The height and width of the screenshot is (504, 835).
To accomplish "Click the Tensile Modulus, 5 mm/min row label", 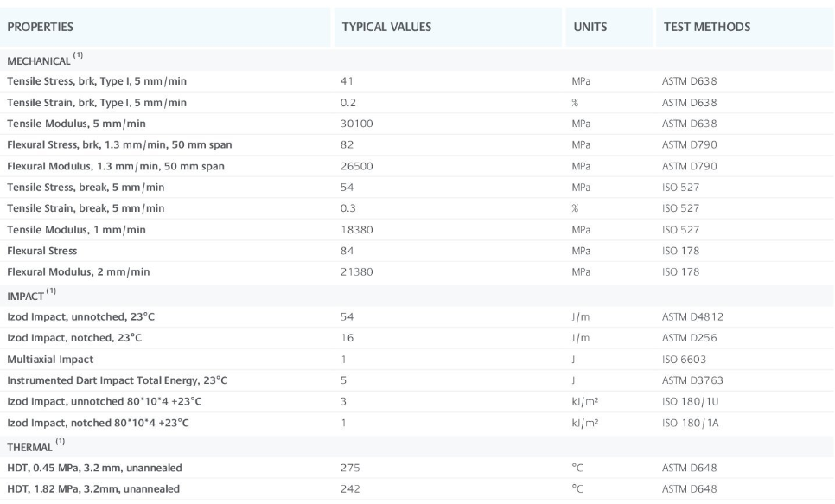I will pyautogui.click(x=76, y=124).
